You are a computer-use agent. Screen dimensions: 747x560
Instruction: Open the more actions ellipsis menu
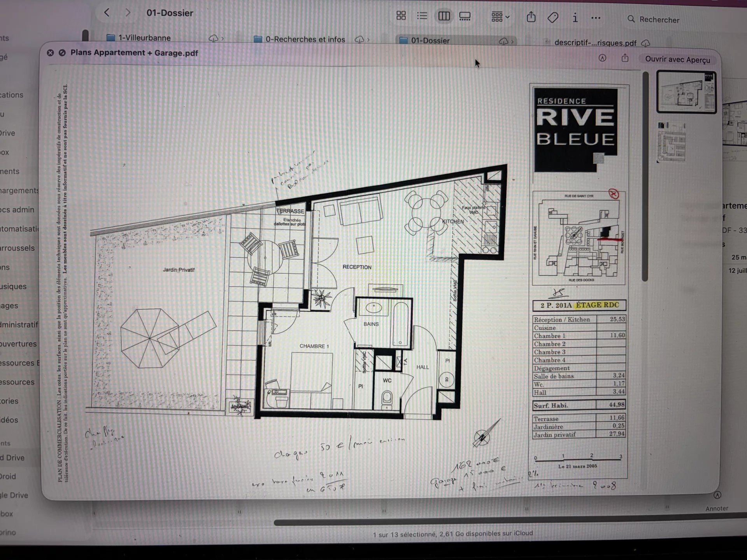(596, 18)
